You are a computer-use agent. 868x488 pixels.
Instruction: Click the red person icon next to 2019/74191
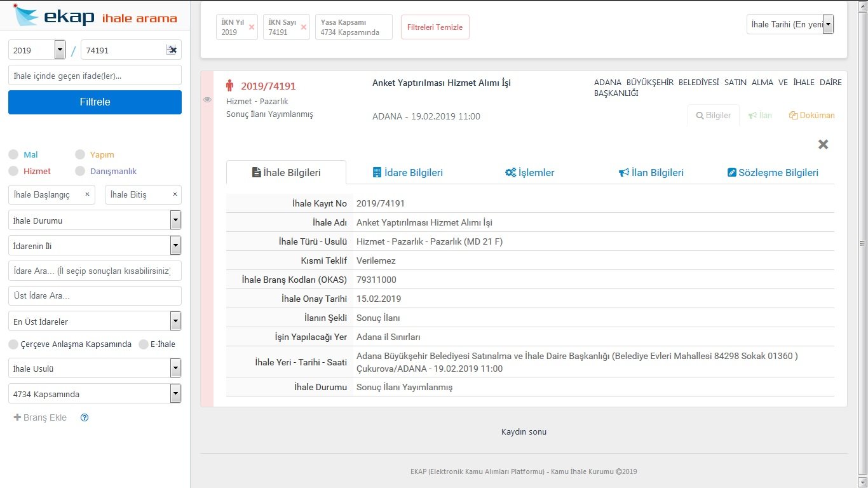tap(230, 86)
